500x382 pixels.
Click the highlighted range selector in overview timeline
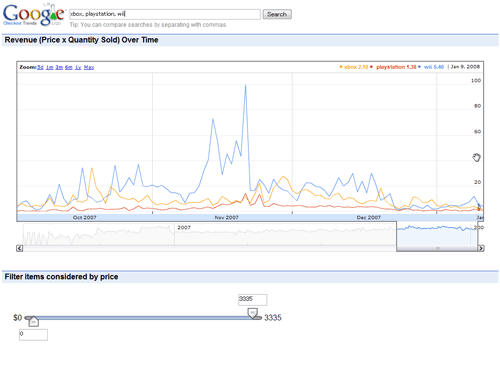click(x=437, y=236)
